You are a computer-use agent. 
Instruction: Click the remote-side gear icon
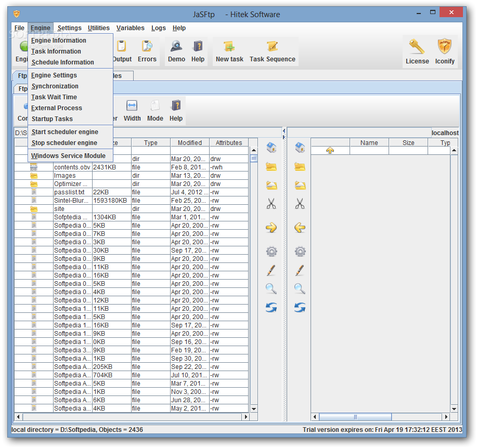[x=300, y=252]
